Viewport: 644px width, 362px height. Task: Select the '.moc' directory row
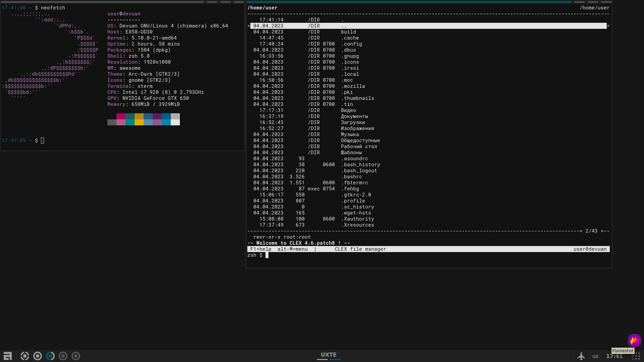point(429,80)
